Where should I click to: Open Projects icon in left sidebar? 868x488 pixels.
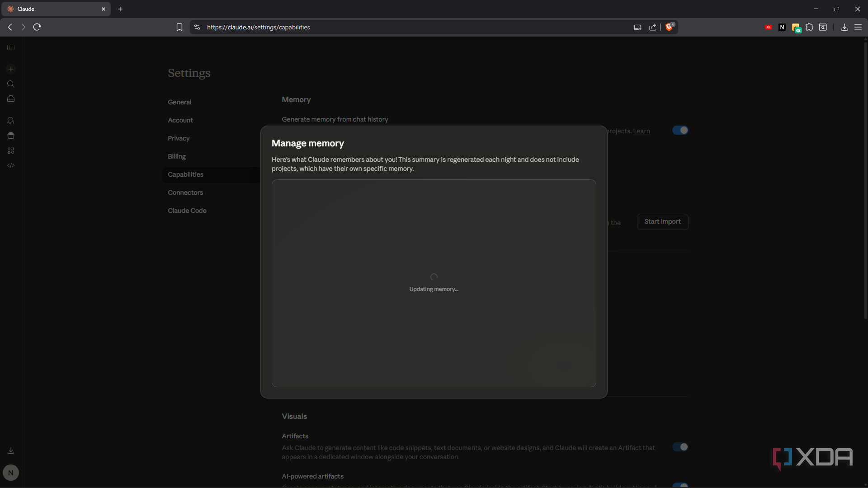11,136
